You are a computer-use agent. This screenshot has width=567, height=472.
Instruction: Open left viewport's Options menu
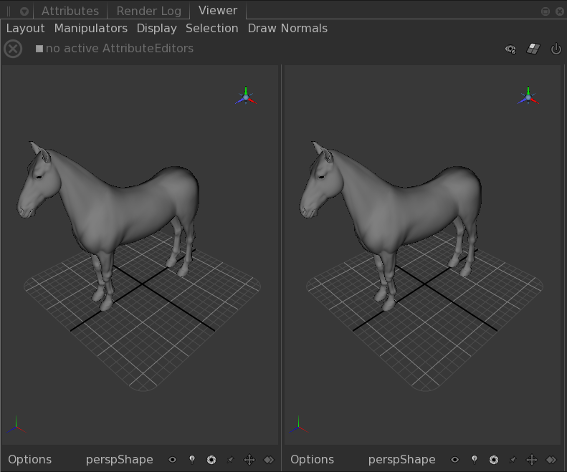[x=30, y=459]
